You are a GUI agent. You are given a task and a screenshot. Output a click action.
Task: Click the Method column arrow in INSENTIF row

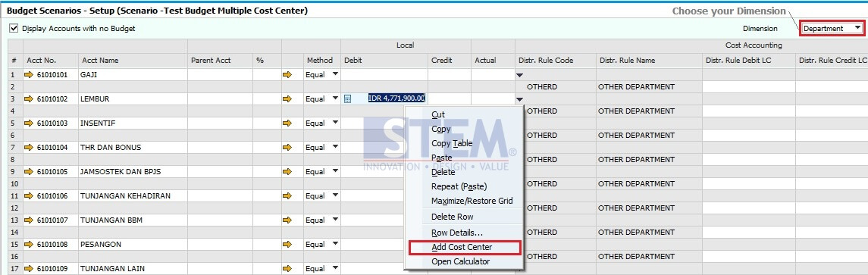tap(287, 123)
